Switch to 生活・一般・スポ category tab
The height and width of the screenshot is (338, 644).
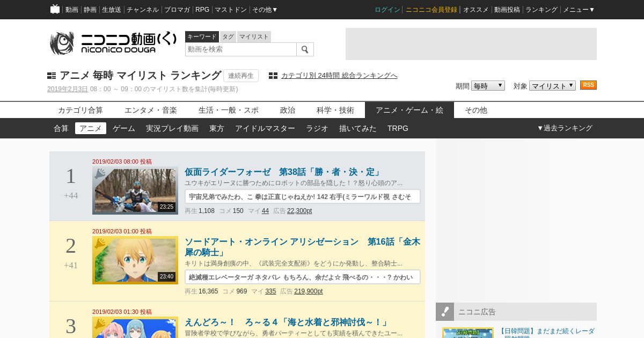coord(229,110)
